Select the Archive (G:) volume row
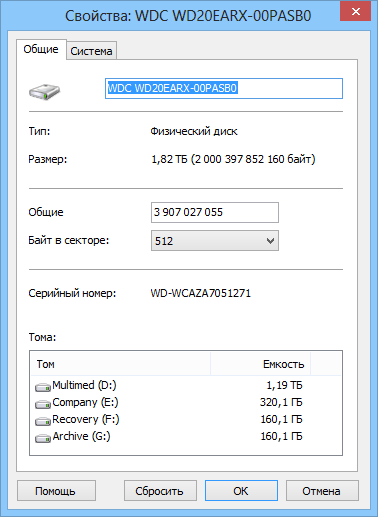The image size is (378, 517). click(186, 437)
